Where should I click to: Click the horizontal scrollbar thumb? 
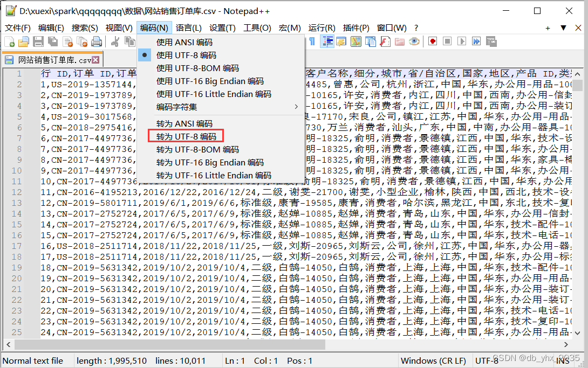pyautogui.click(x=170, y=344)
